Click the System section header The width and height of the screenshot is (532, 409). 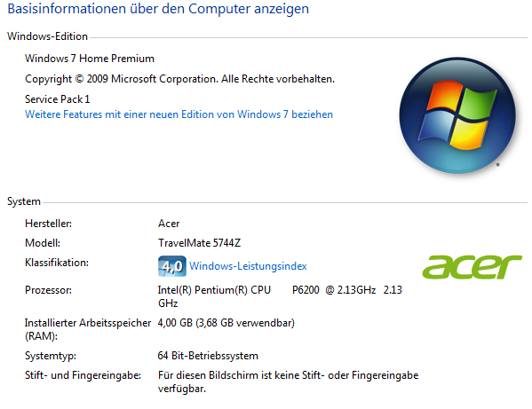coord(24,201)
